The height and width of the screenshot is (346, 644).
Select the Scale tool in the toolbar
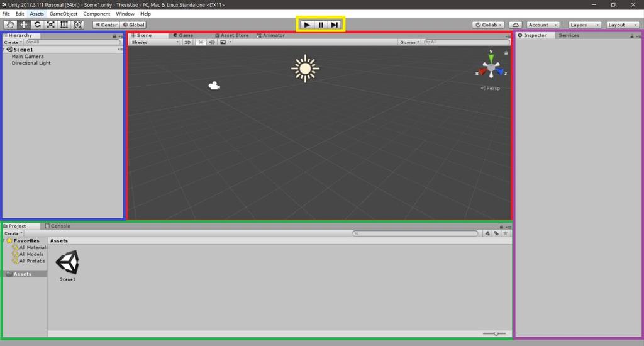point(51,25)
